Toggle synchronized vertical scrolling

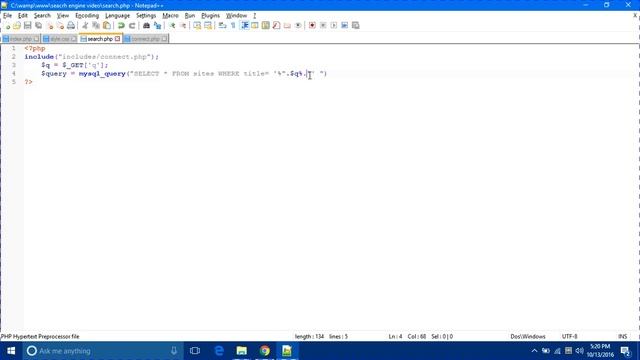pyautogui.click(x=197, y=26)
